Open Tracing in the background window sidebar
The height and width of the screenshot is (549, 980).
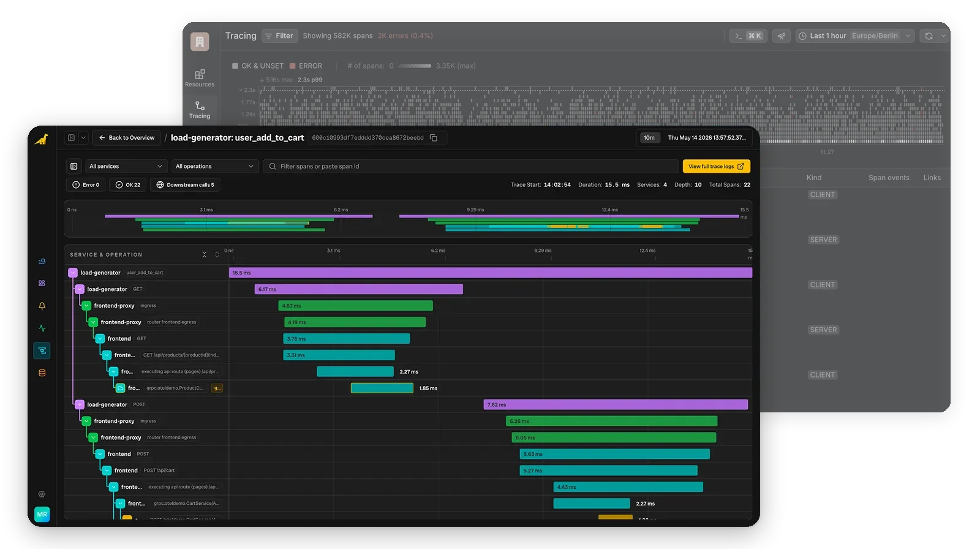(200, 110)
